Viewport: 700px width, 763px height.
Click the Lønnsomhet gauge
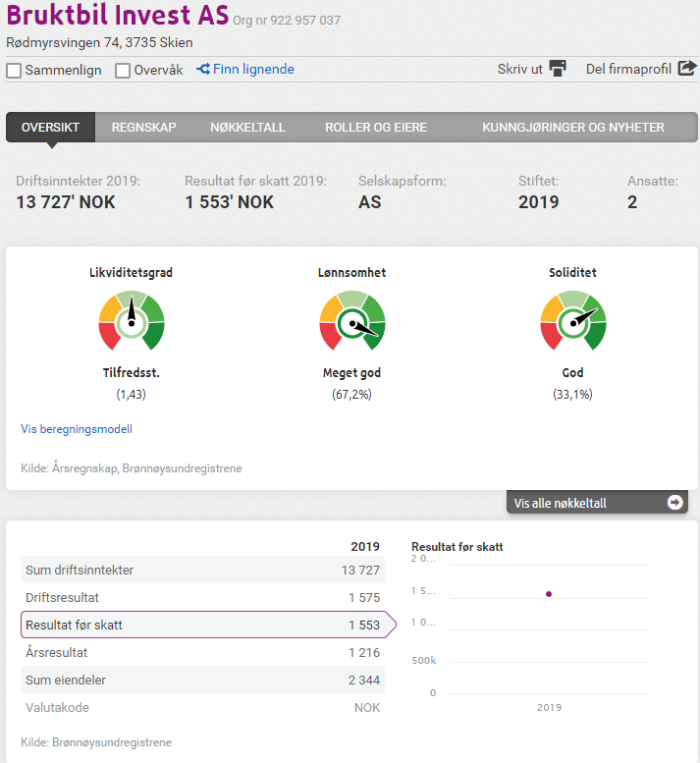coord(352,321)
